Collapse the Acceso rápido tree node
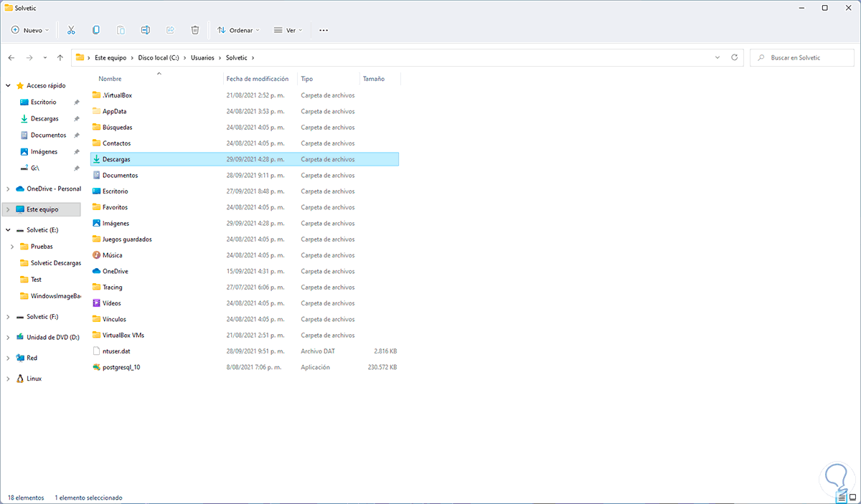Viewport: 861px width, 504px height. pos(8,85)
